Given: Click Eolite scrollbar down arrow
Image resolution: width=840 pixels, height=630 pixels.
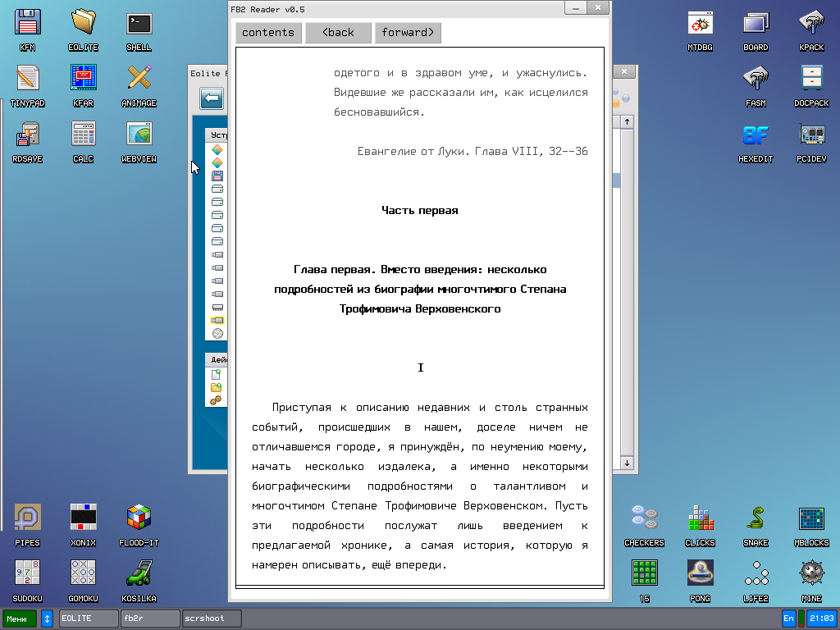Looking at the screenshot, I should pyautogui.click(x=628, y=463).
